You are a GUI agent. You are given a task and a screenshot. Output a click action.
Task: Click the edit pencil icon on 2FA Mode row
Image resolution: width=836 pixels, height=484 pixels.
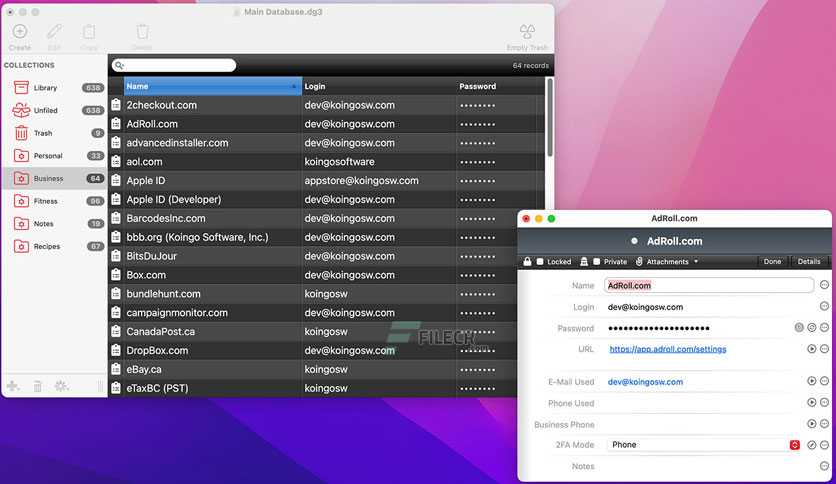pyautogui.click(x=811, y=445)
